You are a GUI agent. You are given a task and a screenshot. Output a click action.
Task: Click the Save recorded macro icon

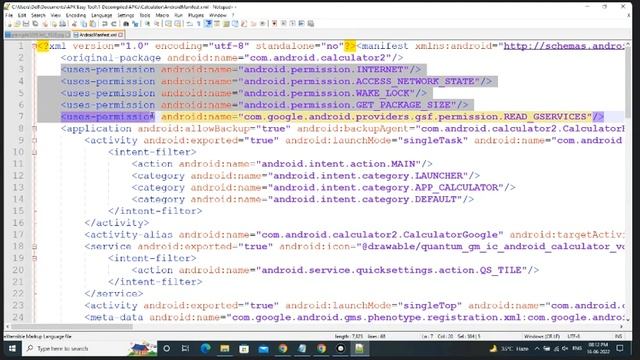tap(310, 24)
